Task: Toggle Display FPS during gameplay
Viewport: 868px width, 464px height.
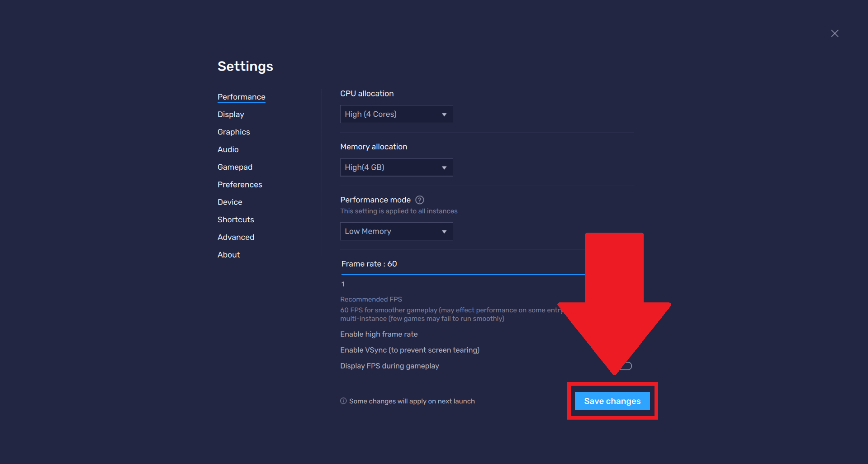Action: pyautogui.click(x=625, y=365)
